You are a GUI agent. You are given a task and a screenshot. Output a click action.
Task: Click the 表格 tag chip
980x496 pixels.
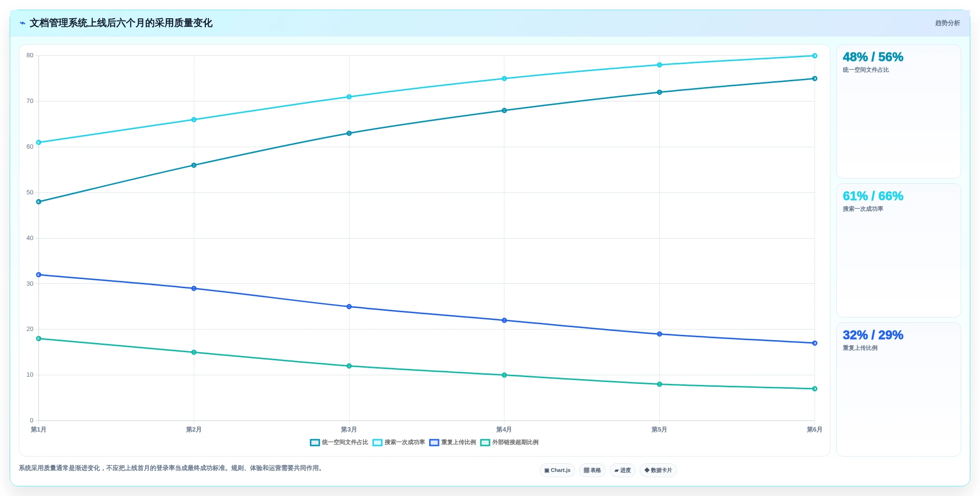pyautogui.click(x=592, y=471)
